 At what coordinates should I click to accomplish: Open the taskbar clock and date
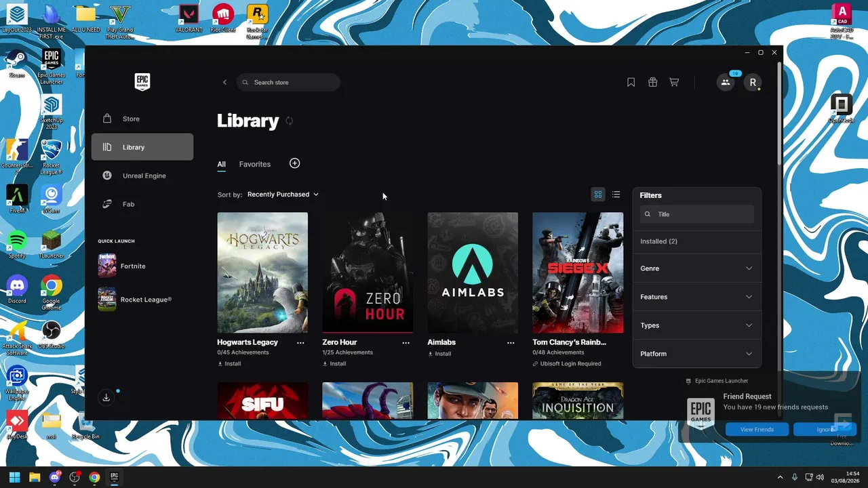(x=846, y=477)
